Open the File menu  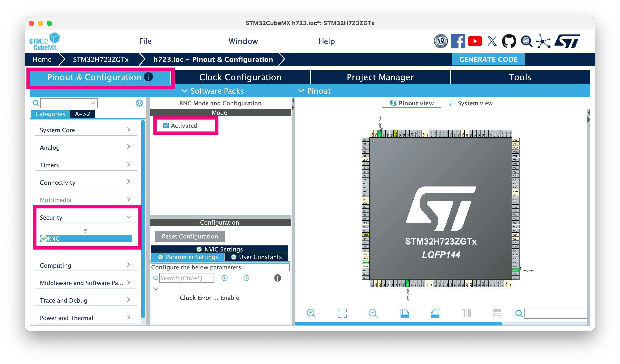coord(145,41)
